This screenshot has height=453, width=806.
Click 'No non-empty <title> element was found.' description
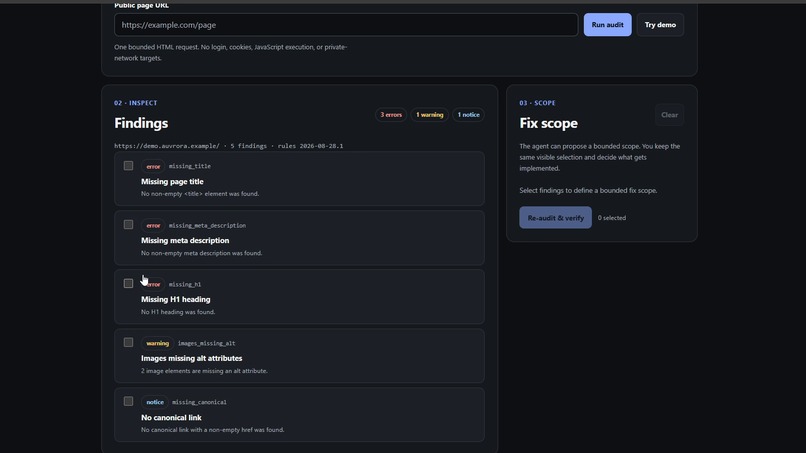pos(200,194)
